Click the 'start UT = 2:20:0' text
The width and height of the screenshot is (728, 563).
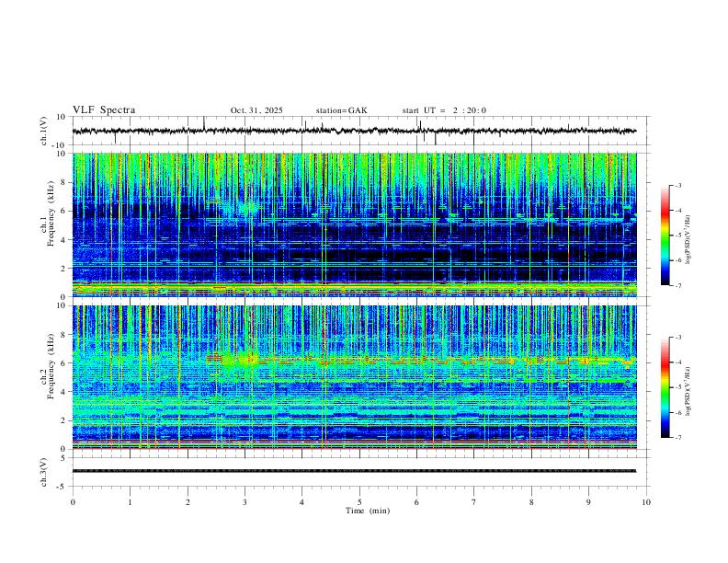click(x=444, y=110)
